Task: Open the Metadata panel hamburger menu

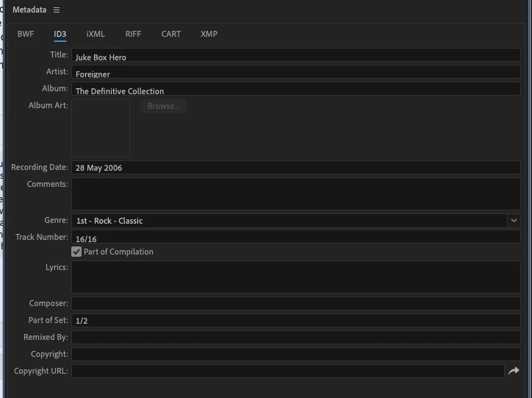Action: (x=57, y=10)
